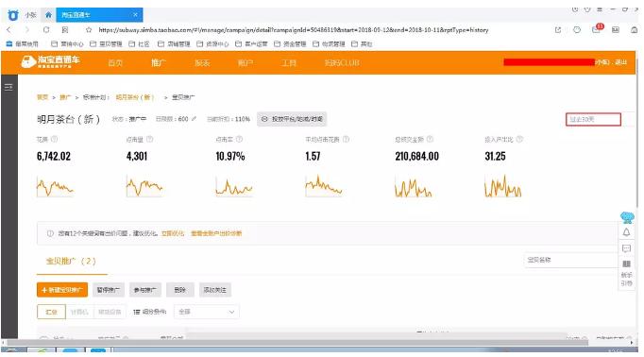Open 工具 in the orange navigation bar

pyautogui.click(x=289, y=63)
